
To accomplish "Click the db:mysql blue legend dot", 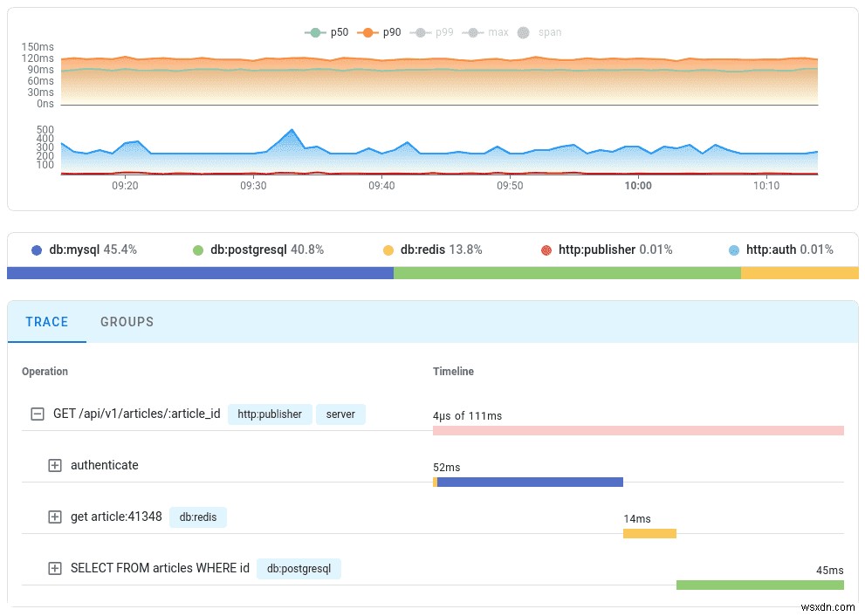I will point(35,250).
